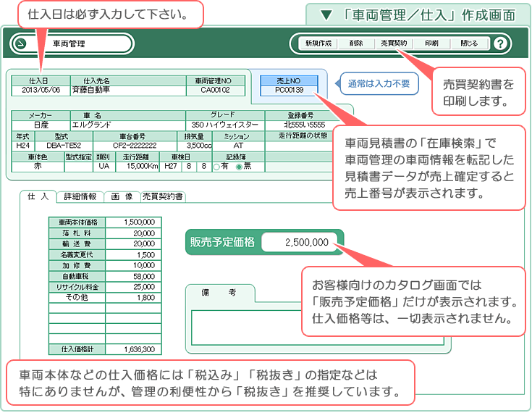The image size is (532, 413).
Task: Click the 年式 field H24
Action: click(23, 146)
